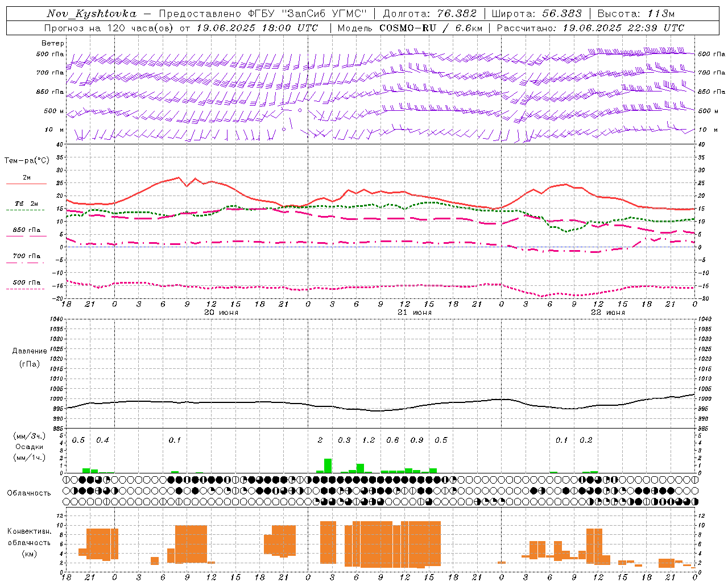Click the Осадки precipitation label
The height and width of the screenshot is (582, 728).
click(30, 447)
